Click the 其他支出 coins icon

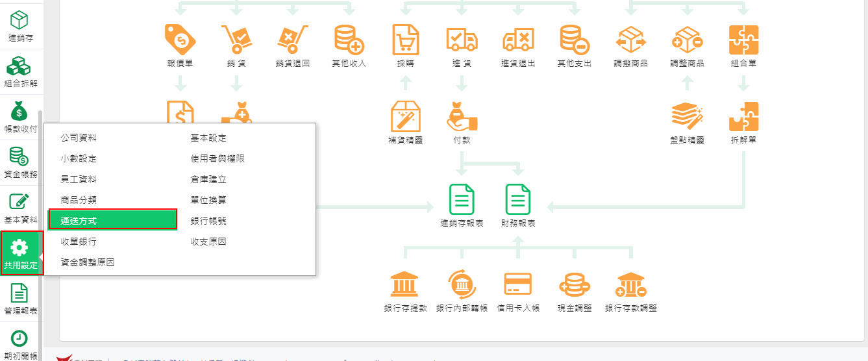click(575, 40)
